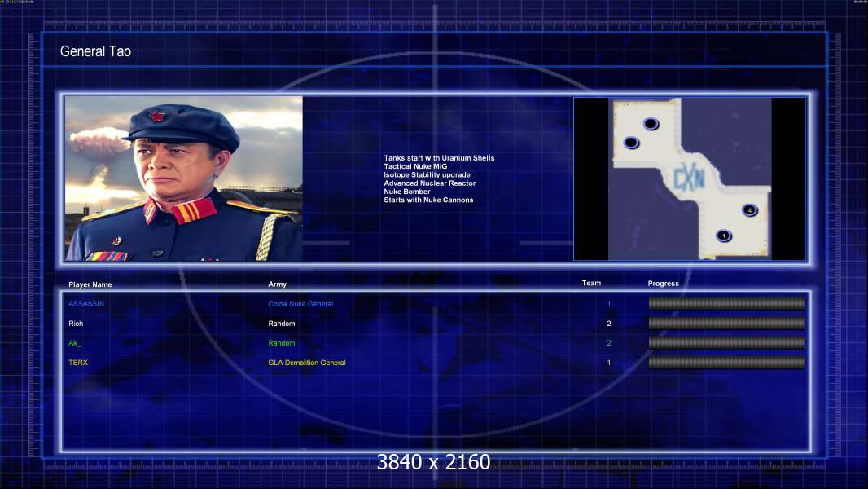Click the Progress column header
This screenshot has width=868, height=489.
coord(663,284)
